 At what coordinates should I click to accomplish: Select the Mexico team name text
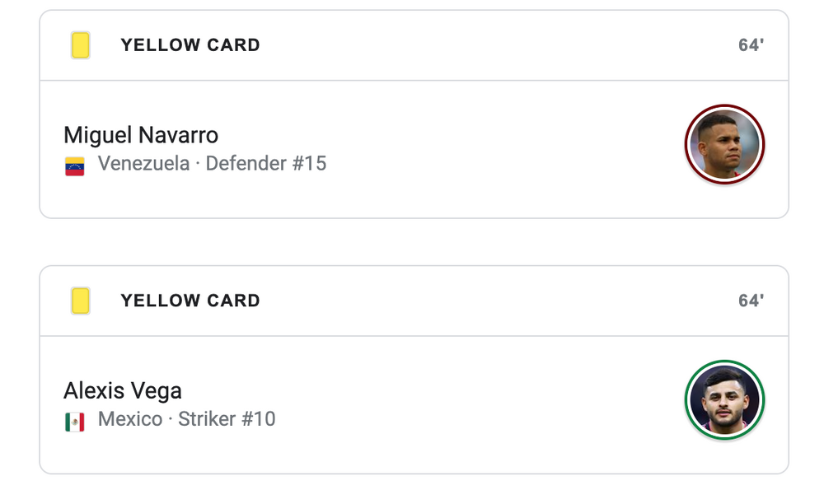(x=130, y=419)
